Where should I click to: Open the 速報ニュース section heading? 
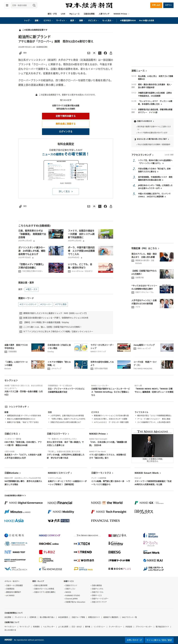(x=139, y=71)
